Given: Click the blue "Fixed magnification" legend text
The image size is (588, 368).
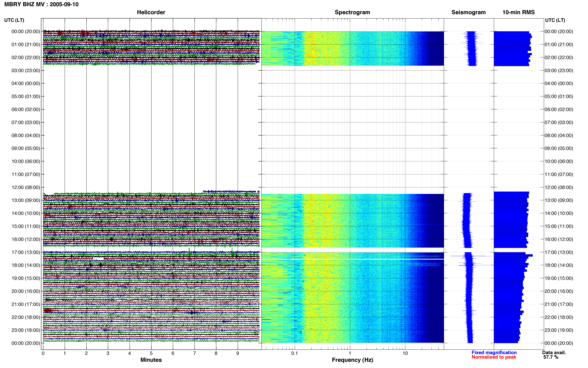Looking at the screenshot, I should (x=494, y=353).
